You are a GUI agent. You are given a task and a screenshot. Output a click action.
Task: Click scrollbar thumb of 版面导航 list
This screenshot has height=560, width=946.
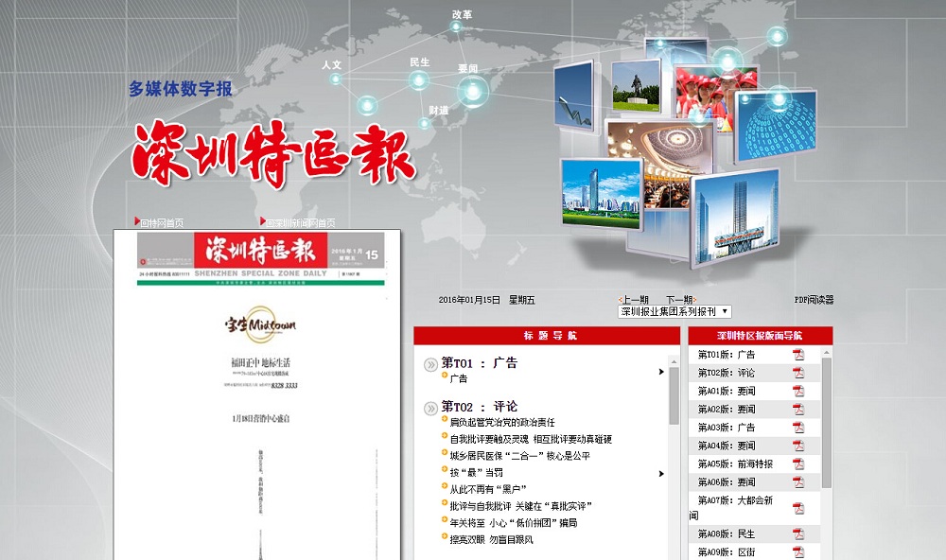pos(827,423)
